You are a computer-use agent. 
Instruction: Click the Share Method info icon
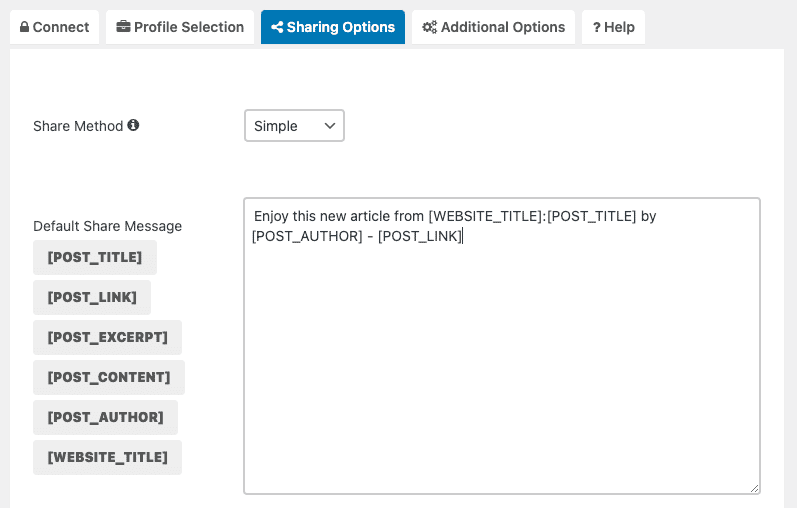tap(133, 126)
